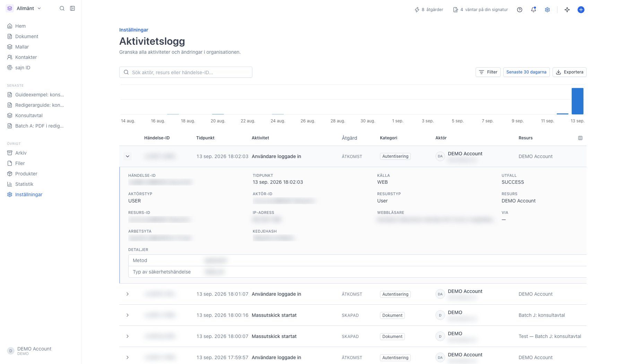Screen dimensions: 624x364
Task: Follow the Inställningar breadcrumb link
Action: point(134,30)
